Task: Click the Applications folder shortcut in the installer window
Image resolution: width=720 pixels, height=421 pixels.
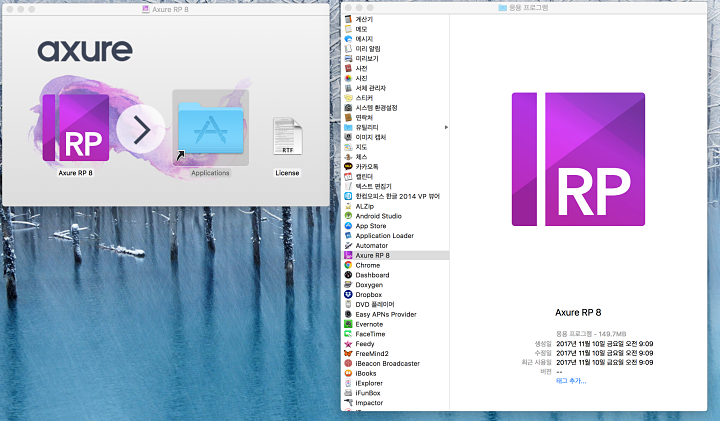Action: click(211, 128)
